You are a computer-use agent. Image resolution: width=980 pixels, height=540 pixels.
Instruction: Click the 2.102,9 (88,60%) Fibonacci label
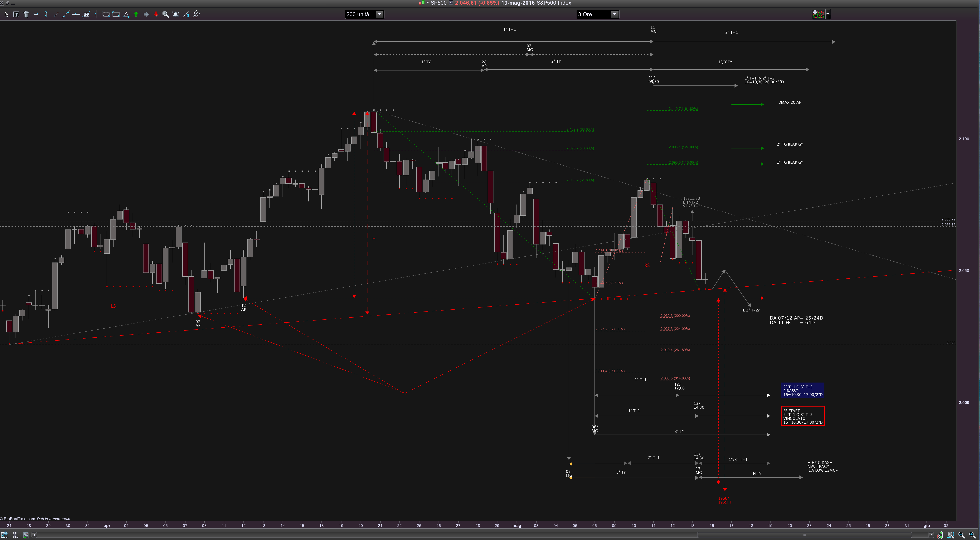pos(580,130)
